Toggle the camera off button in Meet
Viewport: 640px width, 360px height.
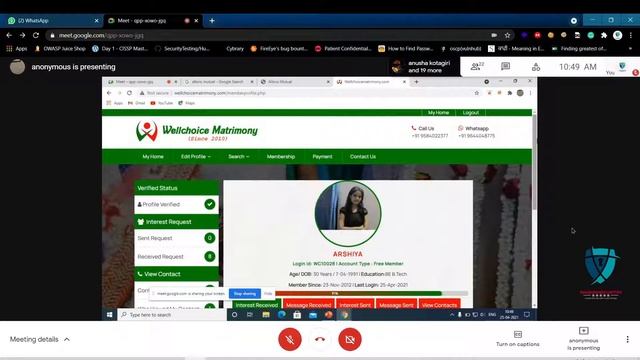(x=350, y=339)
